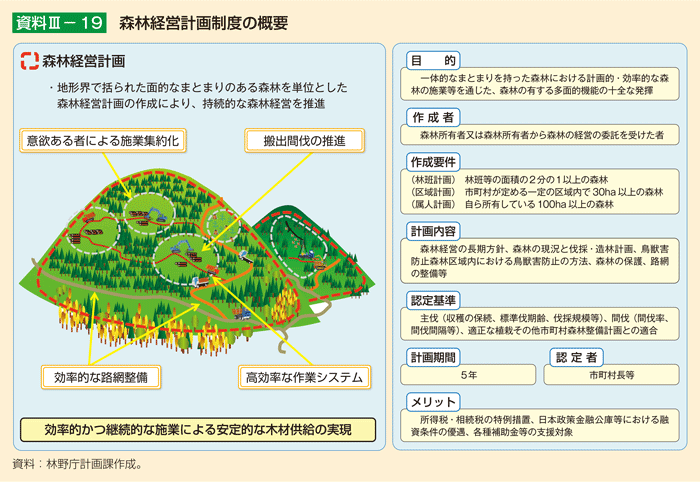This screenshot has width=700, height=482.
Task: Select the 搬出間伐の推進 label box
Action: tap(304, 141)
